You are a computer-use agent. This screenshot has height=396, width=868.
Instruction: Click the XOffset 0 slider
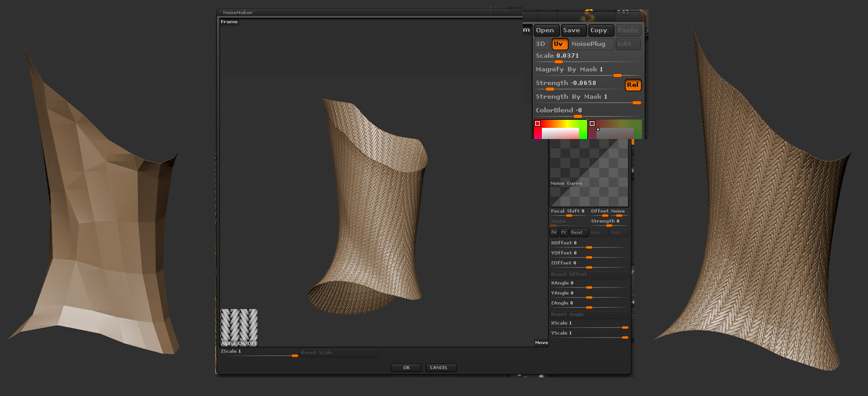pos(589,245)
